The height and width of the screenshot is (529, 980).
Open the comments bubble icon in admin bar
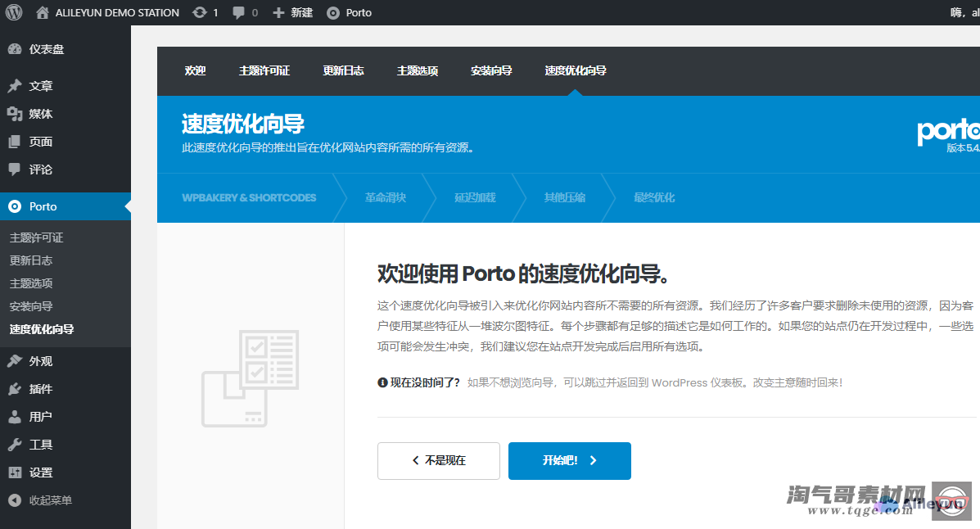pos(238,12)
